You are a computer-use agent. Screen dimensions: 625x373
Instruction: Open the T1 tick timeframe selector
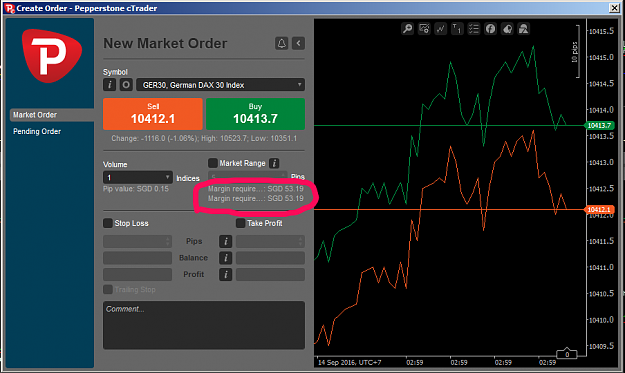tap(457, 29)
